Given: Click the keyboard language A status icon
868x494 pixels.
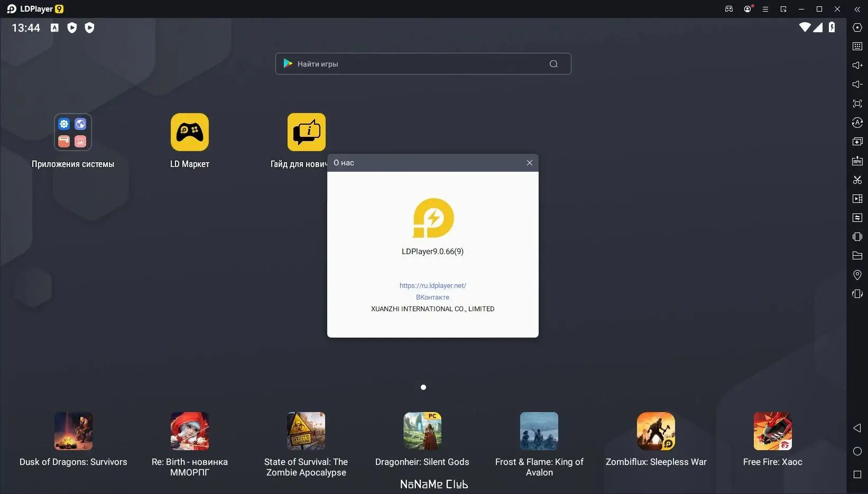Looking at the screenshot, I should [54, 27].
